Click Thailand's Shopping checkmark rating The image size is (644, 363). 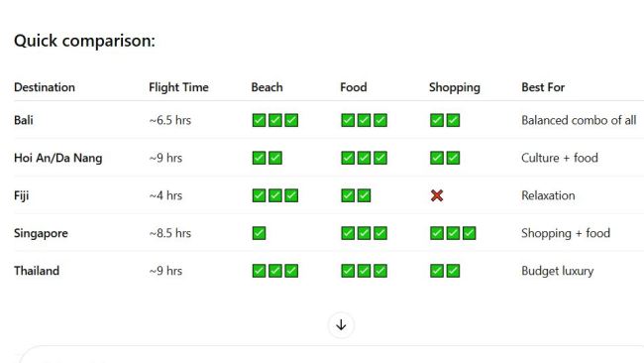pyautogui.click(x=445, y=271)
